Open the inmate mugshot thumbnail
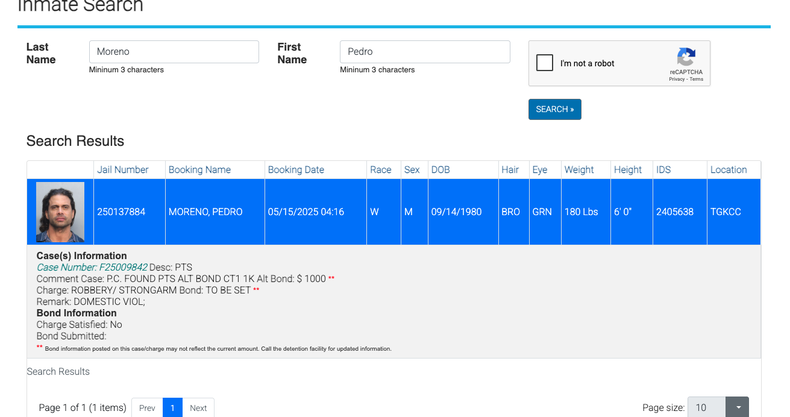This screenshot has width=790, height=417. (60, 212)
